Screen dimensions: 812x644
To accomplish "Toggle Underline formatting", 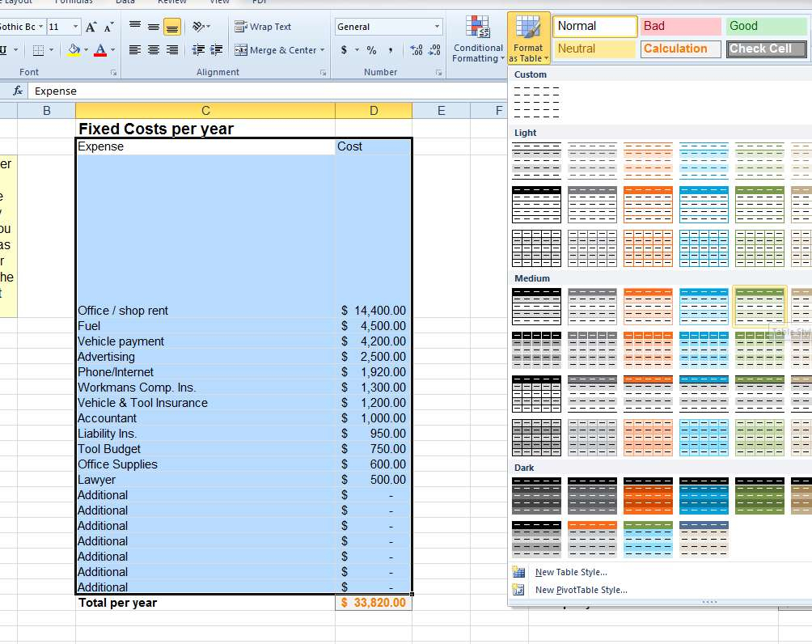I will pos(5,50).
